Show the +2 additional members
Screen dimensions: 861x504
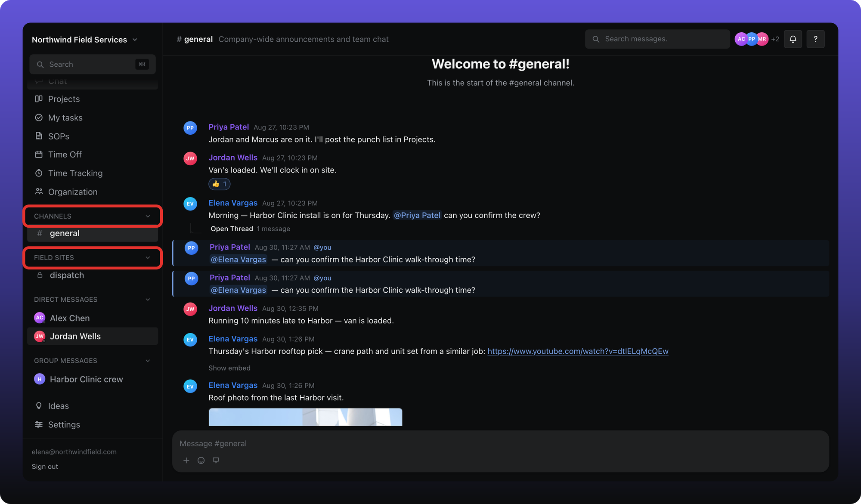(775, 39)
